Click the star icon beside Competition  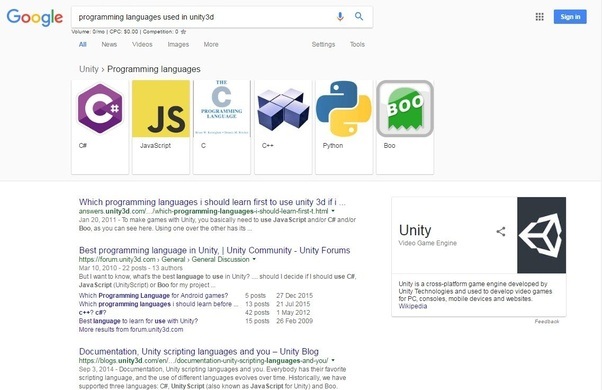pyautogui.click(x=184, y=32)
